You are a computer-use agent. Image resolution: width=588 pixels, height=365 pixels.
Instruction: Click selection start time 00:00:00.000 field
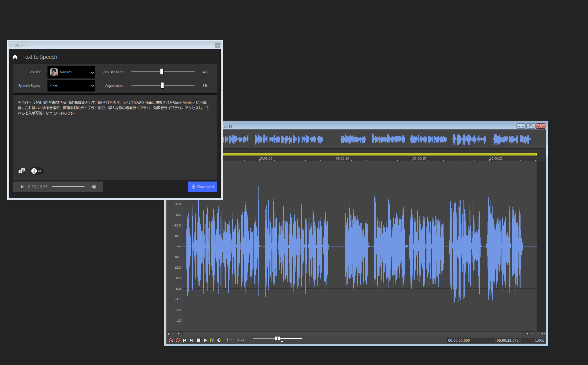click(x=459, y=340)
